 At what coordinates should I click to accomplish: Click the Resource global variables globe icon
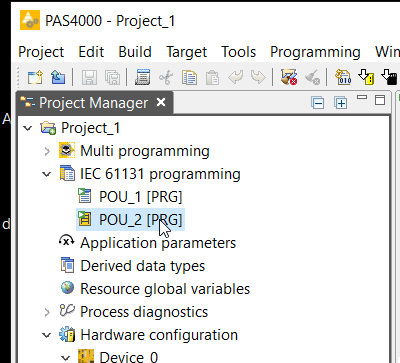(x=67, y=288)
